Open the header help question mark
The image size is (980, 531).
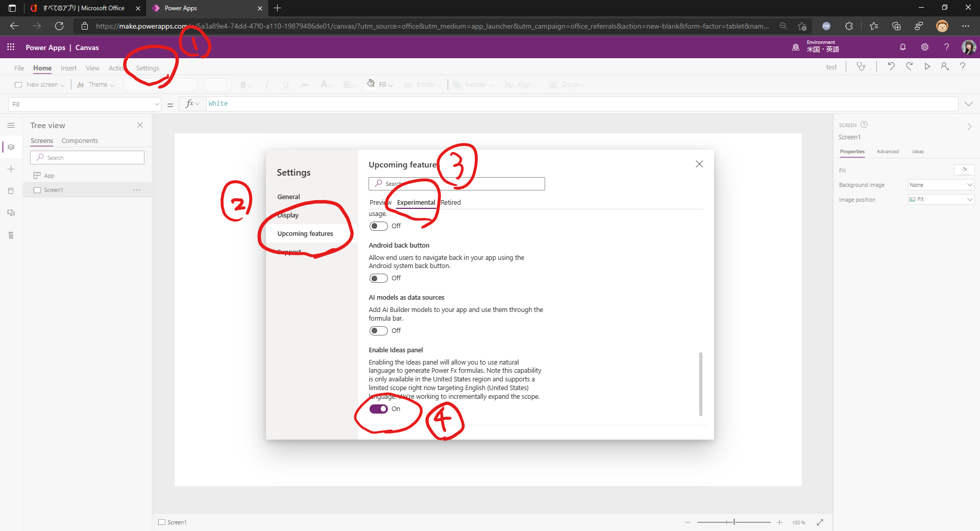[946, 47]
